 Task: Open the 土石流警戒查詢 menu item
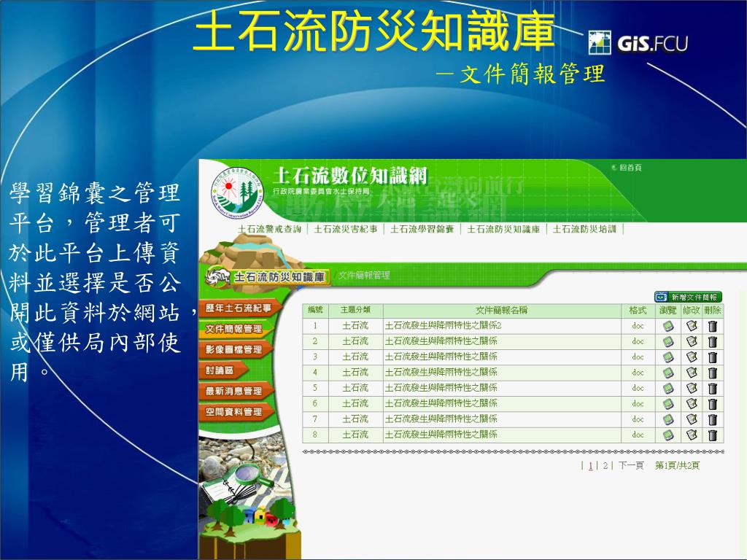pos(270,229)
